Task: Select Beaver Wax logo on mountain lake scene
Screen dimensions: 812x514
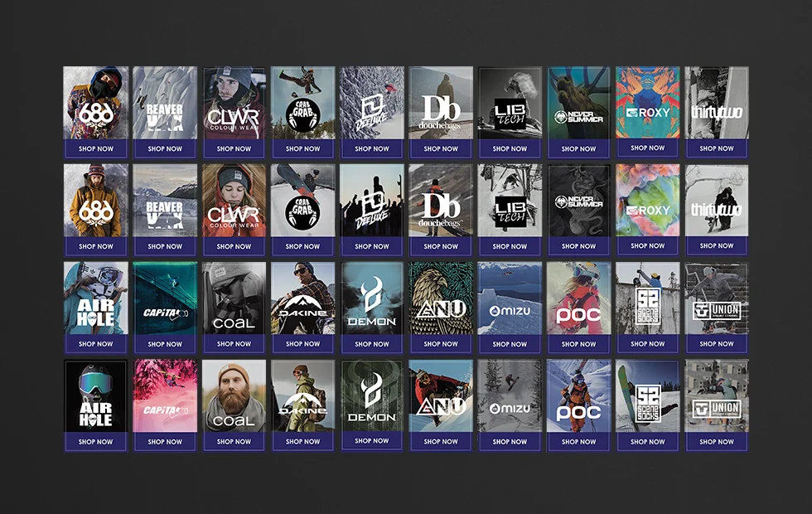Action: [x=165, y=215]
